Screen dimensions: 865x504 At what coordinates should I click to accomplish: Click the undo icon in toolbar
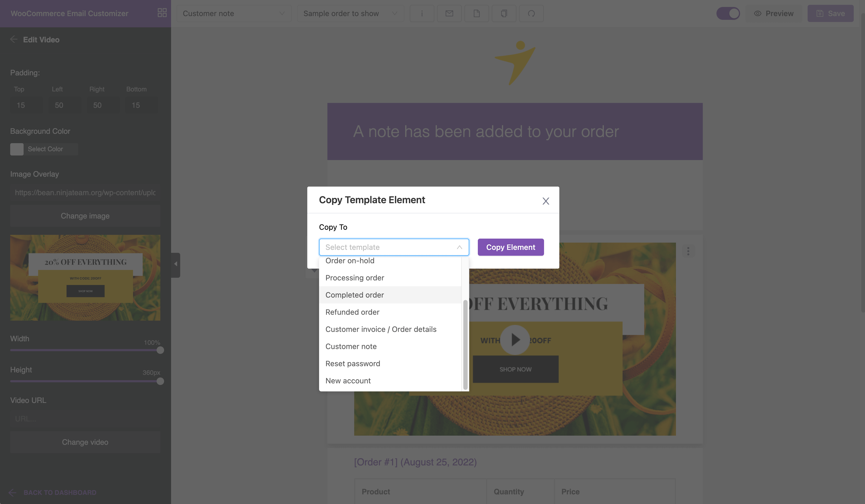[531, 13]
